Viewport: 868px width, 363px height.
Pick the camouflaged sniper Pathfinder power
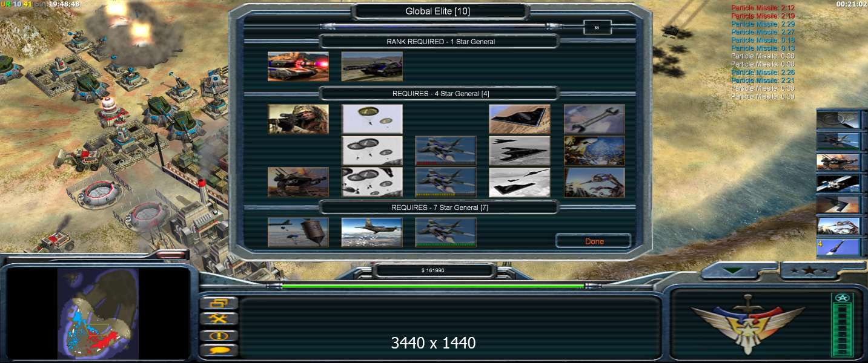(x=299, y=119)
